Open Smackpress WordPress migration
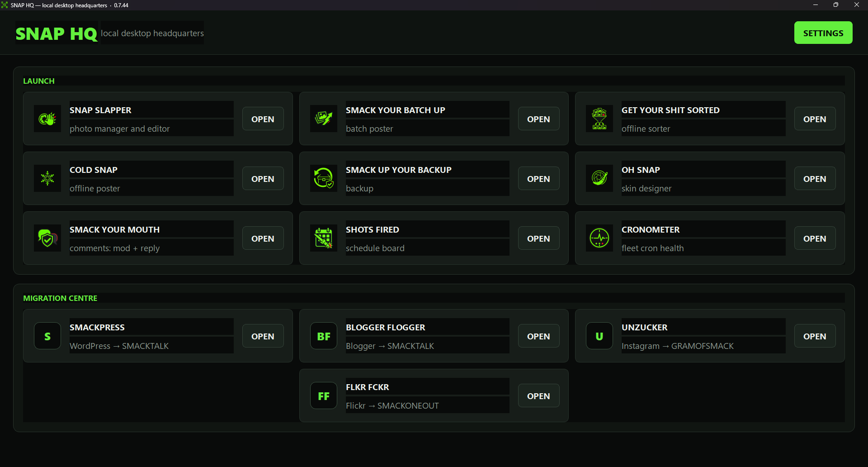 coord(263,336)
